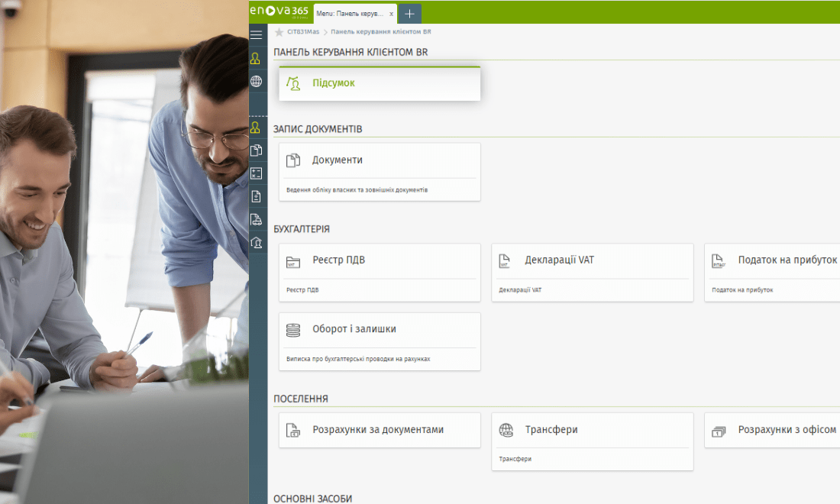The width and height of the screenshot is (840, 504).
Task: Click the bottom house-person sidebar icon
Action: (x=257, y=243)
